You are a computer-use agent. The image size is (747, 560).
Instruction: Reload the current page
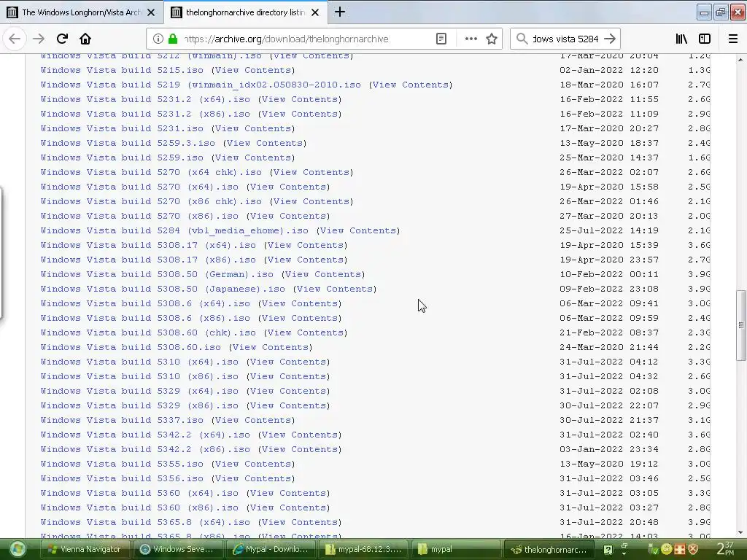(62, 39)
